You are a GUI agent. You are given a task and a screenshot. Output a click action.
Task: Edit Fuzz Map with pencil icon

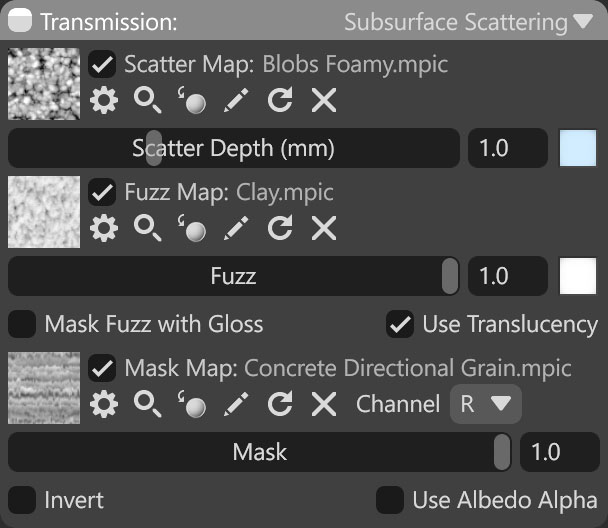236,228
